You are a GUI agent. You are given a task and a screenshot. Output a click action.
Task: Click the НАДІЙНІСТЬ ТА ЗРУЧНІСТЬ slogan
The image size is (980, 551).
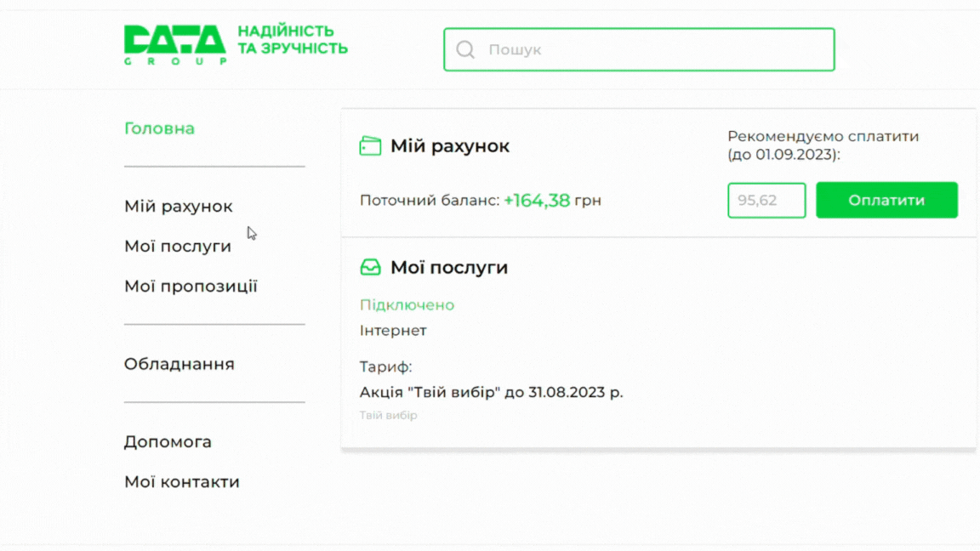click(293, 40)
